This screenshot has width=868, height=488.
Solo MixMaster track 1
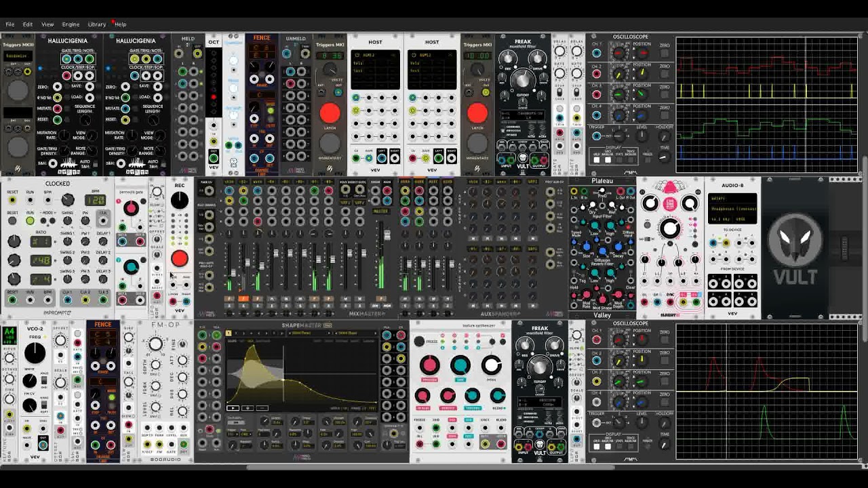point(229,306)
